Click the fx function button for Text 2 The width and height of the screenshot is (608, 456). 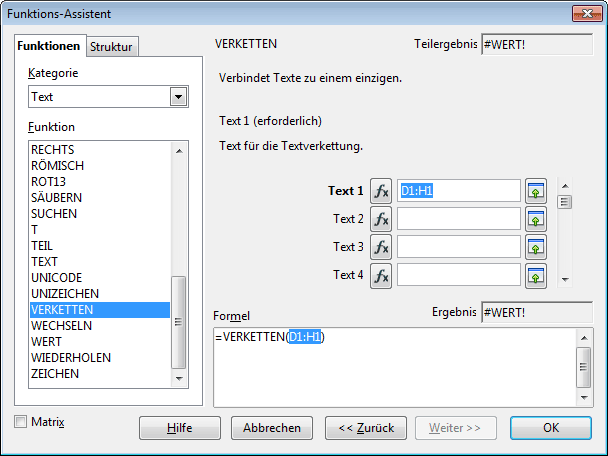pyautogui.click(x=381, y=219)
